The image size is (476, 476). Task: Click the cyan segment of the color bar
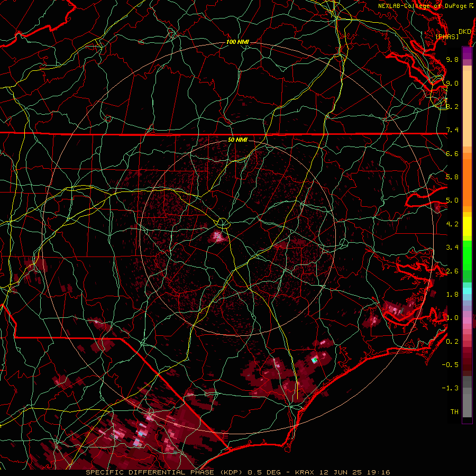click(467, 291)
